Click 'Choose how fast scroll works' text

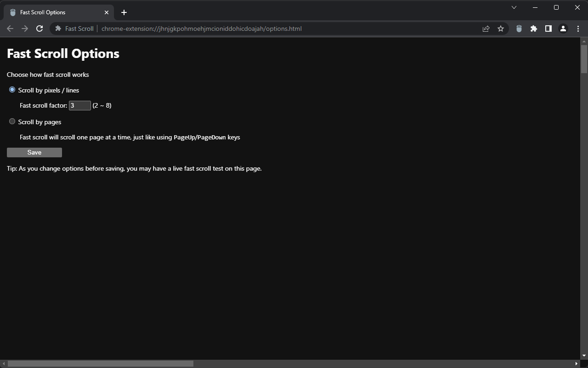coord(48,75)
